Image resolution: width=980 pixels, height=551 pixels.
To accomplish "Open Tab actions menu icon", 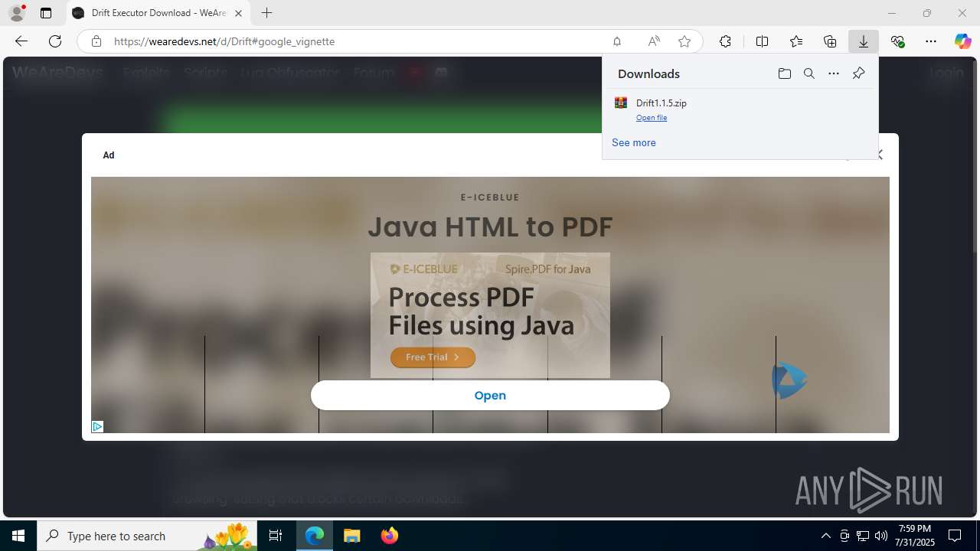I will pyautogui.click(x=46, y=13).
